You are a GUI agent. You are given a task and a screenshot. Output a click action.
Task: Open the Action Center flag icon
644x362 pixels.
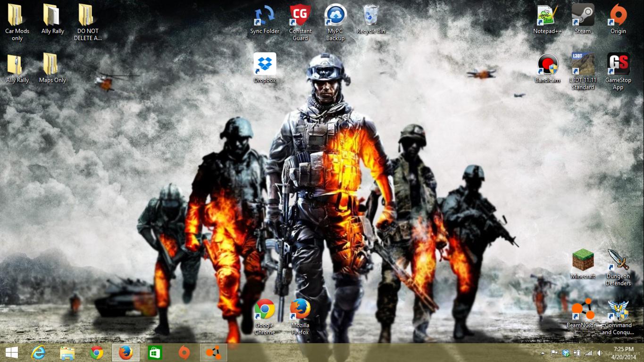coord(554,353)
